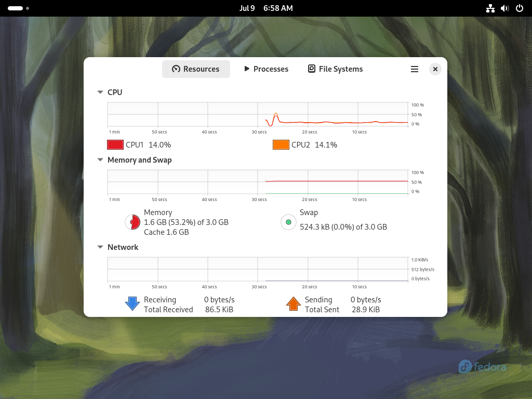Image resolution: width=532 pixels, height=399 pixels.
Task: Collapse the CPU section
Action: pyautogui.click(x=100, y=92)
